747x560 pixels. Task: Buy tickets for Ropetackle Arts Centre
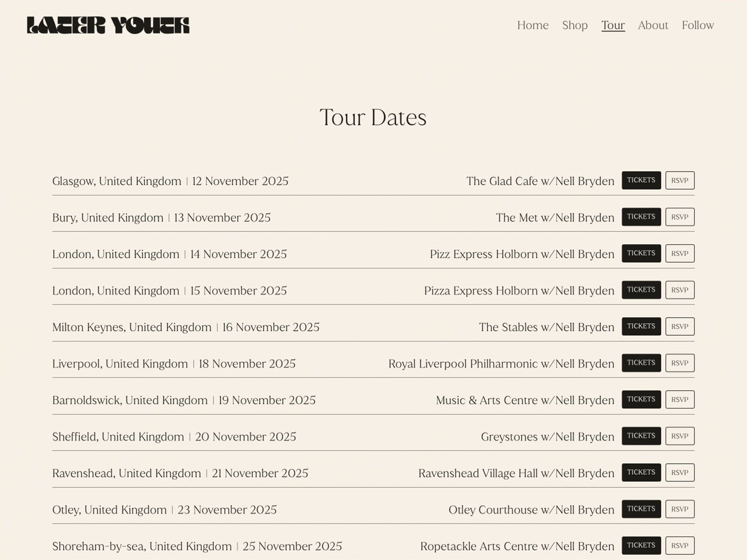coord(641,545)
